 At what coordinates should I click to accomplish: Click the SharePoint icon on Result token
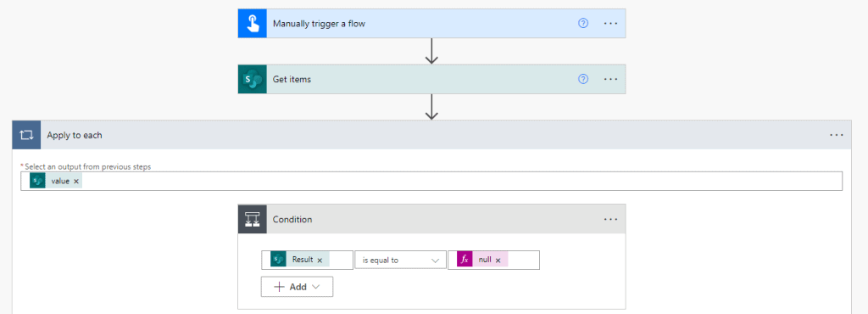click(278, 260)
